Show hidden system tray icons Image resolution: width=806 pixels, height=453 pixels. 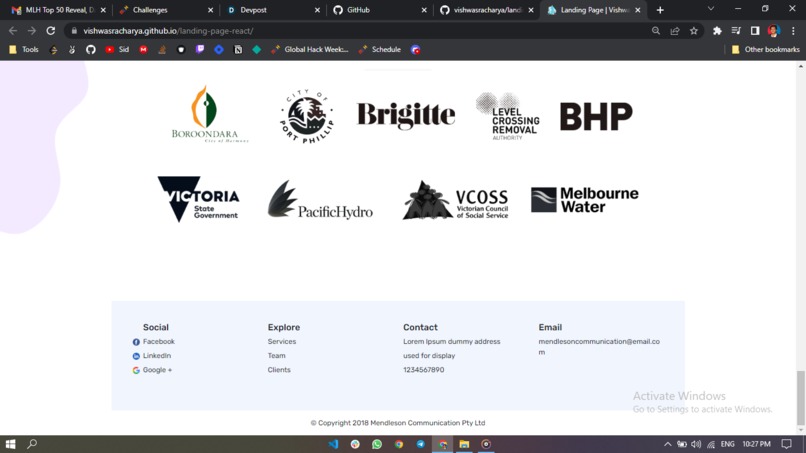click(667, 444)
